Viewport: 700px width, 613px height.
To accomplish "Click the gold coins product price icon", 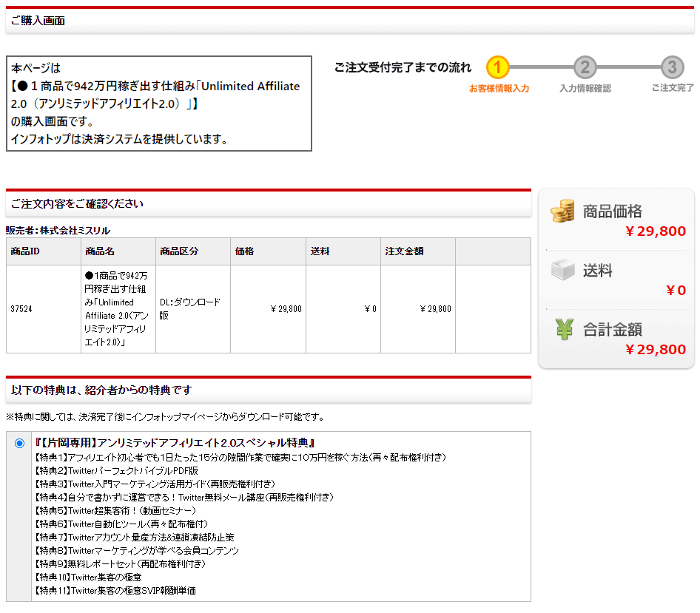I will (562, 211).
